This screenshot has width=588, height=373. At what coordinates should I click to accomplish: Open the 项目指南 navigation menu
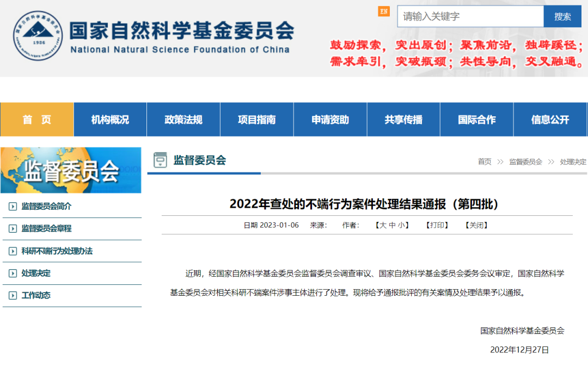pos(257,120)
